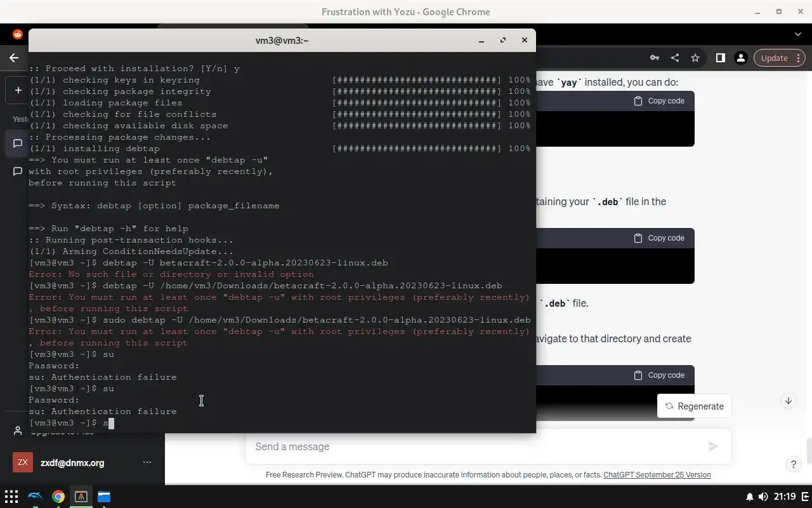The height and width of the screenshot is (508, 812).
Task: Open the question mark help button
Action: pos(793,464)
